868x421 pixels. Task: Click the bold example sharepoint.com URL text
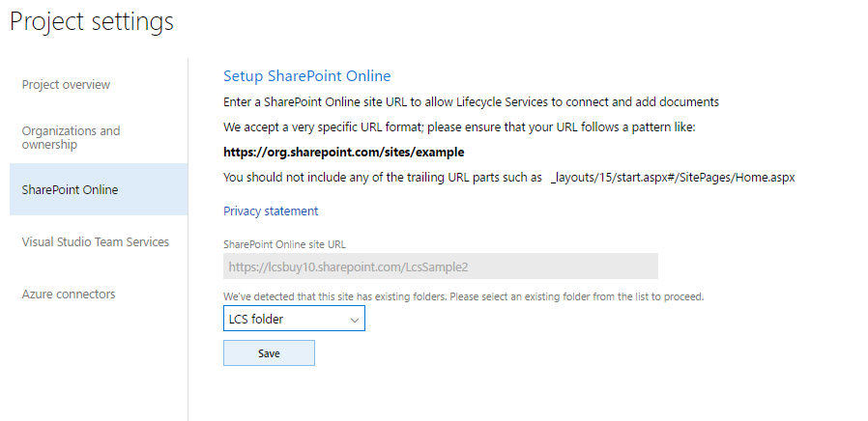click(x=343, y=153)
